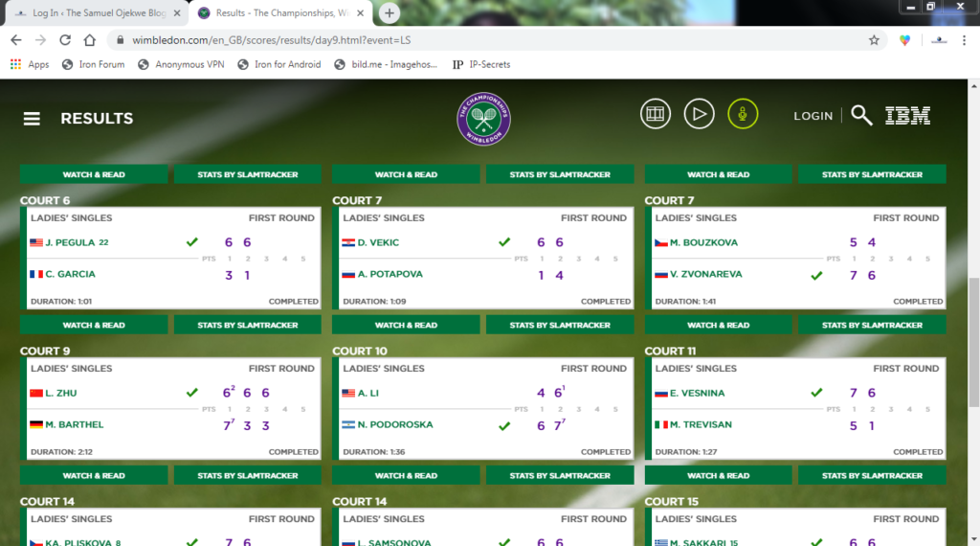Screen dimensions: 980x546
Task: Click player name N. Podoroska
Action: click(395, 424)
